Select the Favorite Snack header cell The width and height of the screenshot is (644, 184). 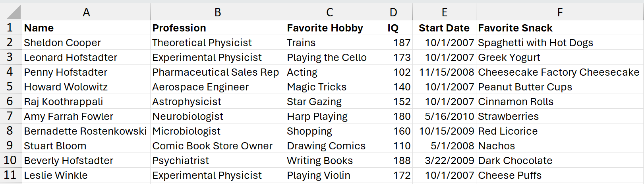pos(515,28)
